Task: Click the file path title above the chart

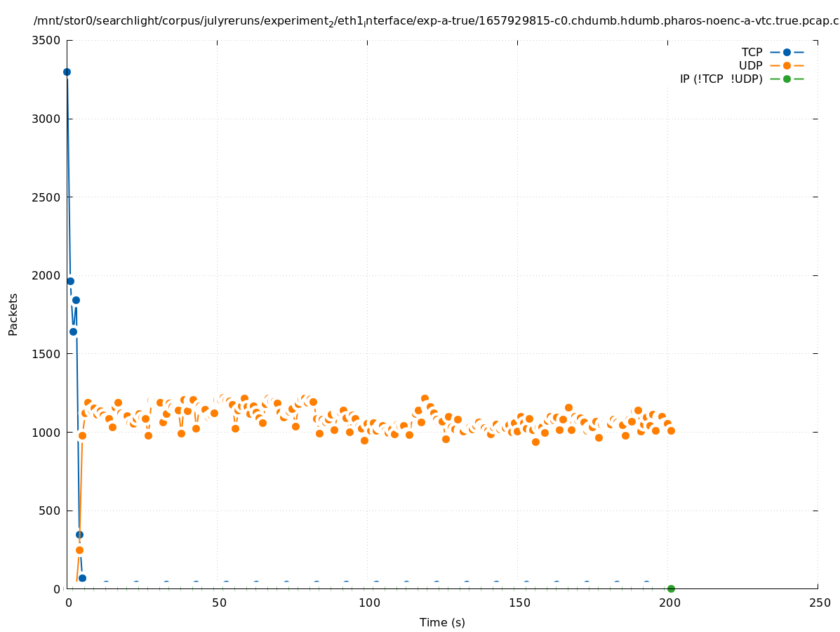Action: pyautogui.click(x=435, y=21)
